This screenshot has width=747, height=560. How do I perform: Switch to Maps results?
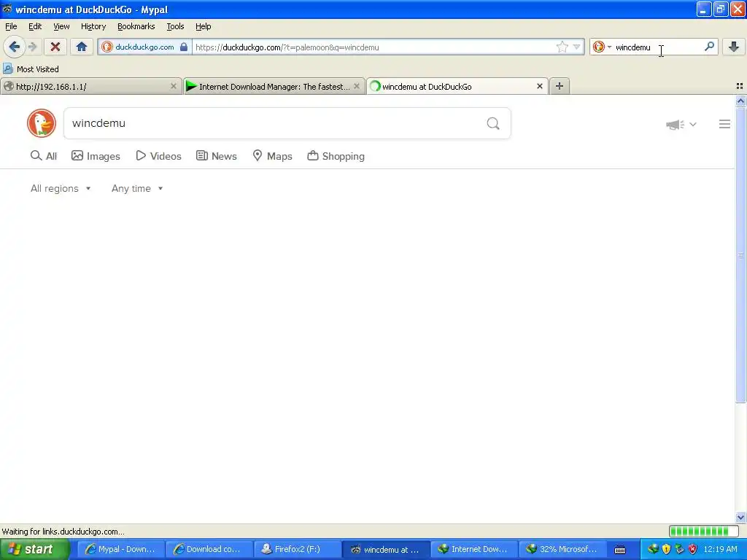tap(272, 156)
